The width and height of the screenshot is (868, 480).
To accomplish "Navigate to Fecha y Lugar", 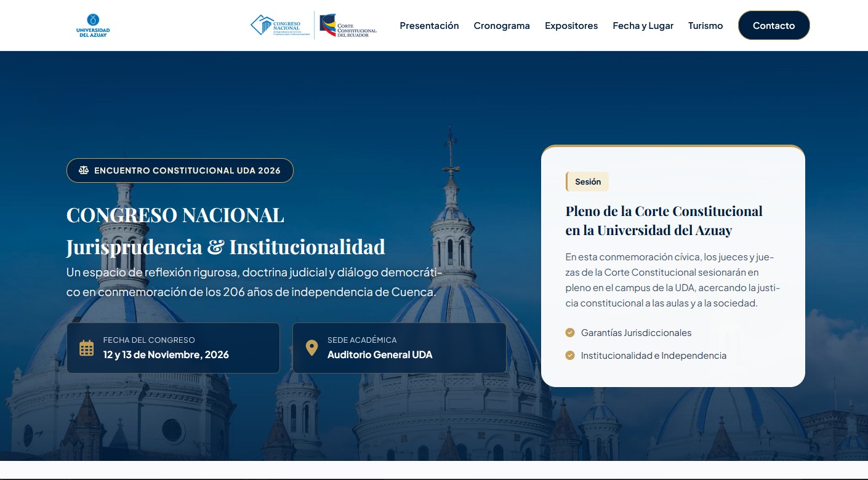I will point(643,26).
